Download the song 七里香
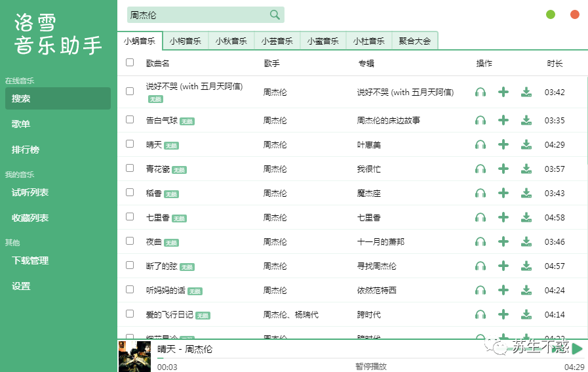 (526, 217)
